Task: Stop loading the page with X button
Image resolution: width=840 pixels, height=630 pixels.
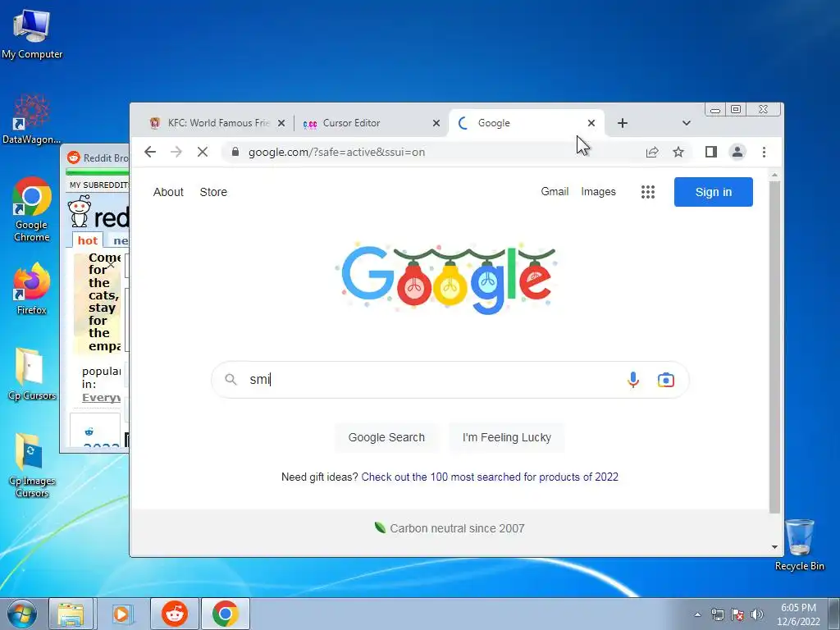Action: [203, 152]
